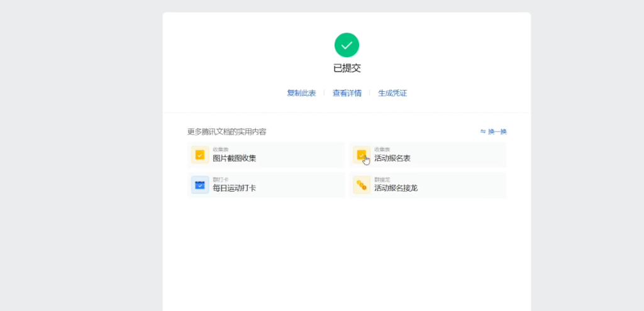Click the green submitted checkmark icon

point(347,45)
